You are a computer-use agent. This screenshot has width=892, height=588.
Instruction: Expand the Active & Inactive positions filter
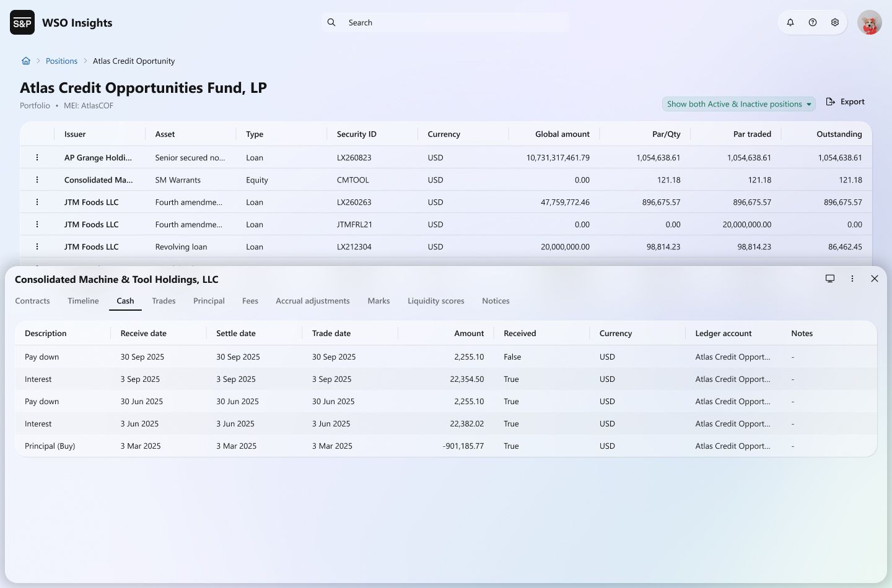pos(739,104)
